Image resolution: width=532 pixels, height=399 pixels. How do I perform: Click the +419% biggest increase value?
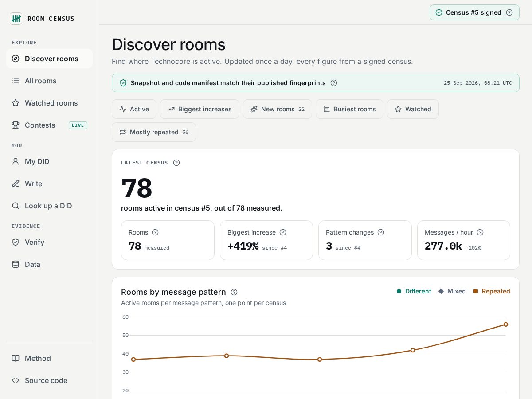coord(243,246)
